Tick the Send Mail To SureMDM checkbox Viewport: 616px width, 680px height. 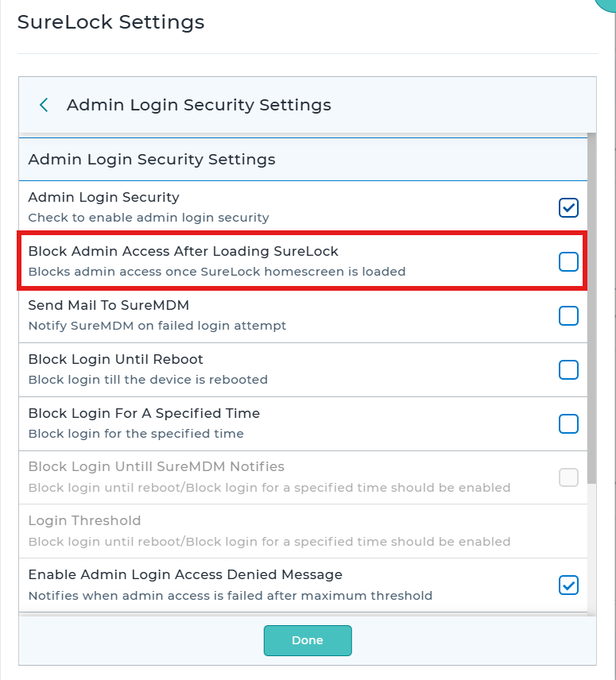[568, 315]
